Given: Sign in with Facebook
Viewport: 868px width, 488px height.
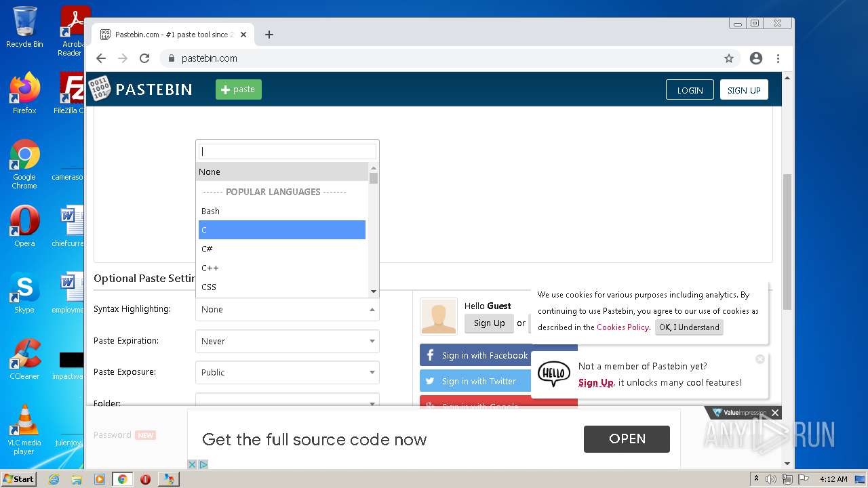Looking at the screenshot, I should (475, 355).
